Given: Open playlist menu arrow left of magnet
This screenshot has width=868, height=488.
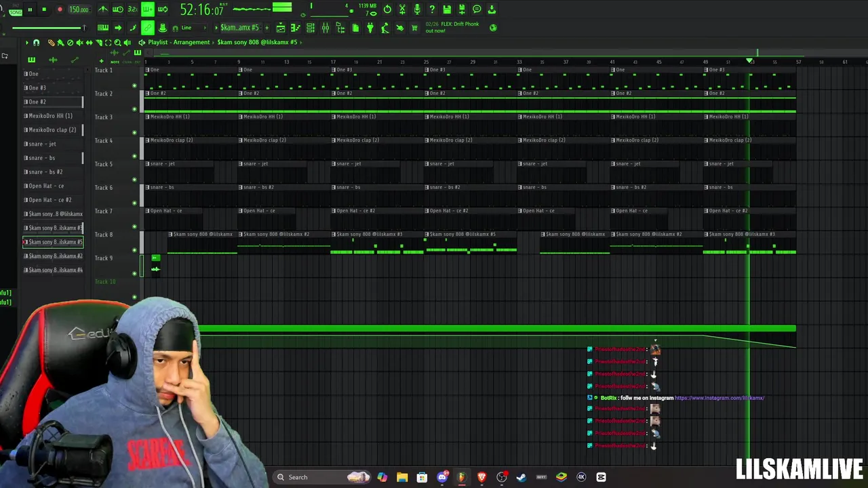Looking at the screenshot, I should [26, 43].
